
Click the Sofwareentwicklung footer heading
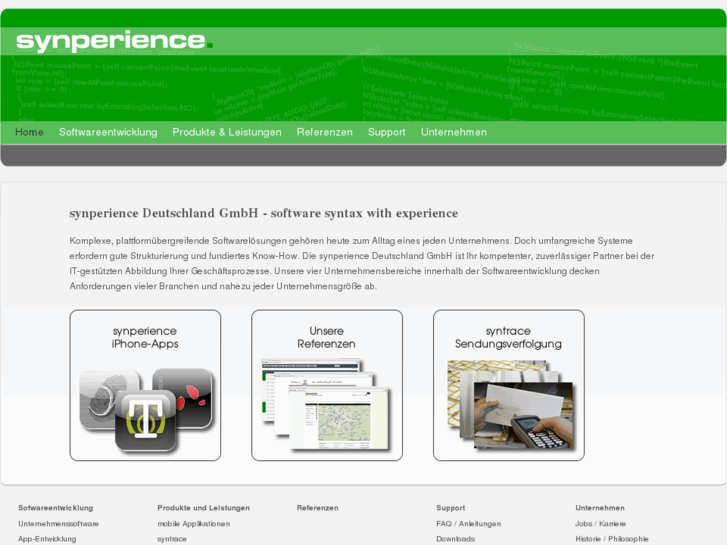pos(56,508)
